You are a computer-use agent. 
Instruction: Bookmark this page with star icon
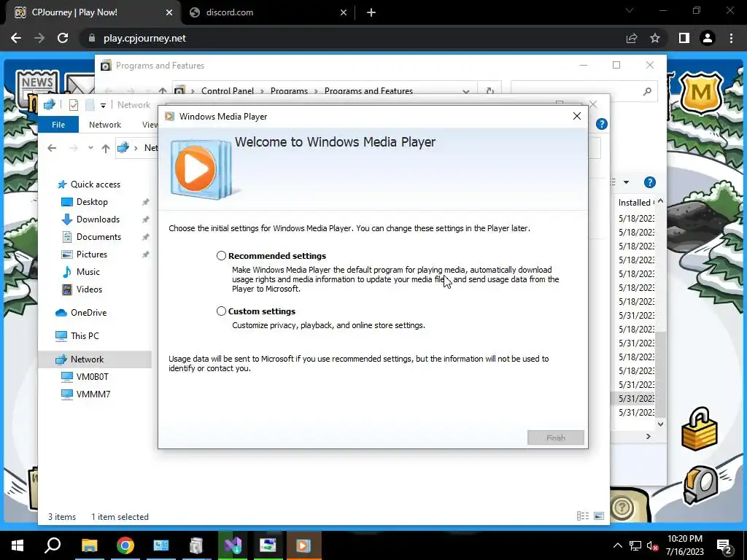655,38
